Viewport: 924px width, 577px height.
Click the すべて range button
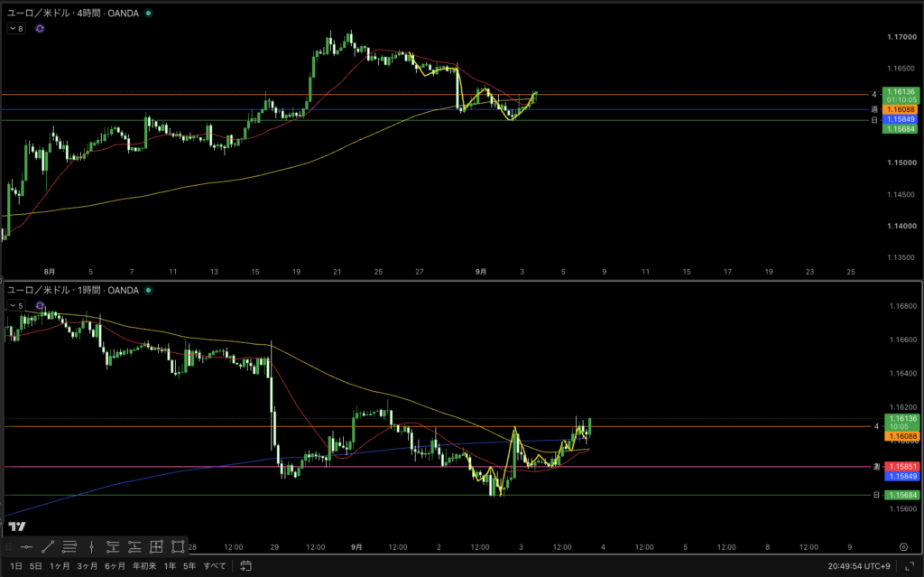tap(215, 566)
